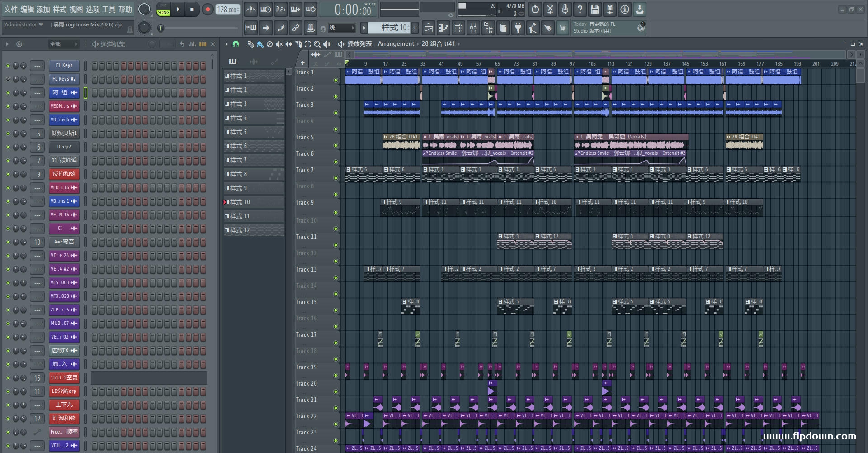
Task: Expand the pattern selector arrow beside 样式 10
Action: (x=364, y=28)
